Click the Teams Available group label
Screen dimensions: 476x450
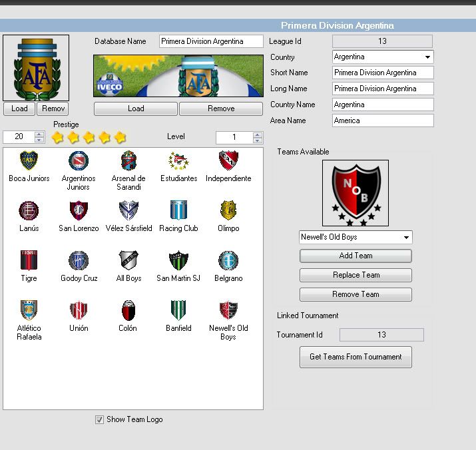click(303, 152)
